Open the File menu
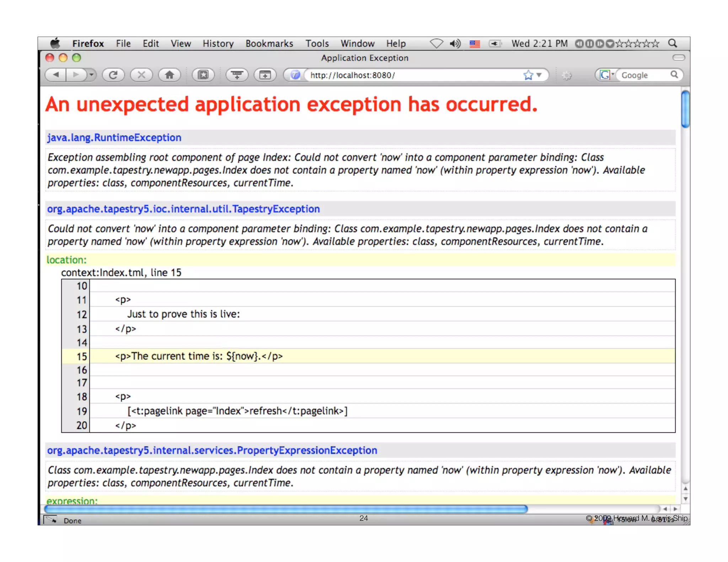 [123, 43]
